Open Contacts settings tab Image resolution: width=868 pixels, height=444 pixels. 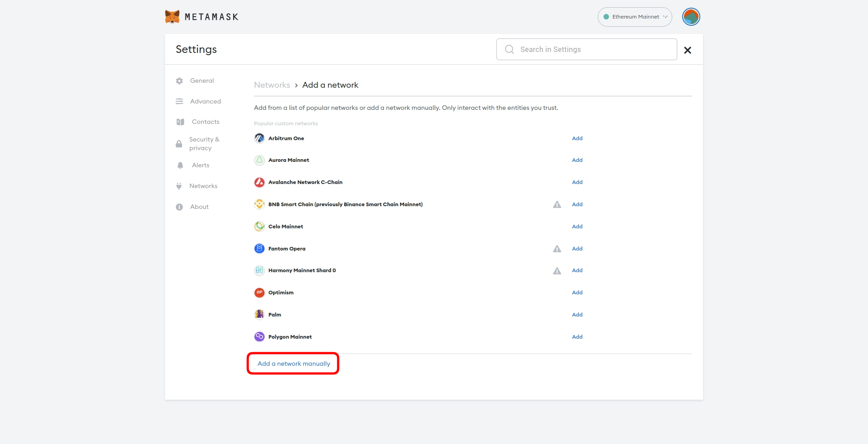tap(206, 122)
